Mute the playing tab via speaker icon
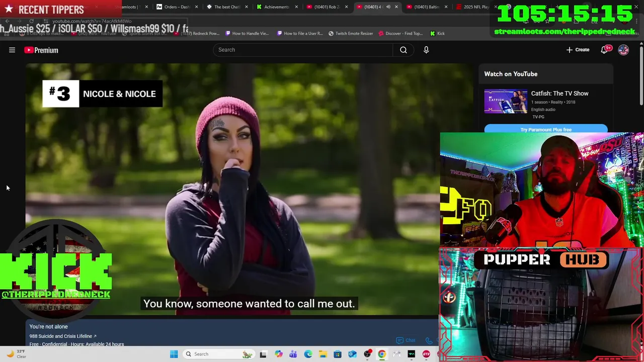 pyautogui.click(x=388, y=7)
